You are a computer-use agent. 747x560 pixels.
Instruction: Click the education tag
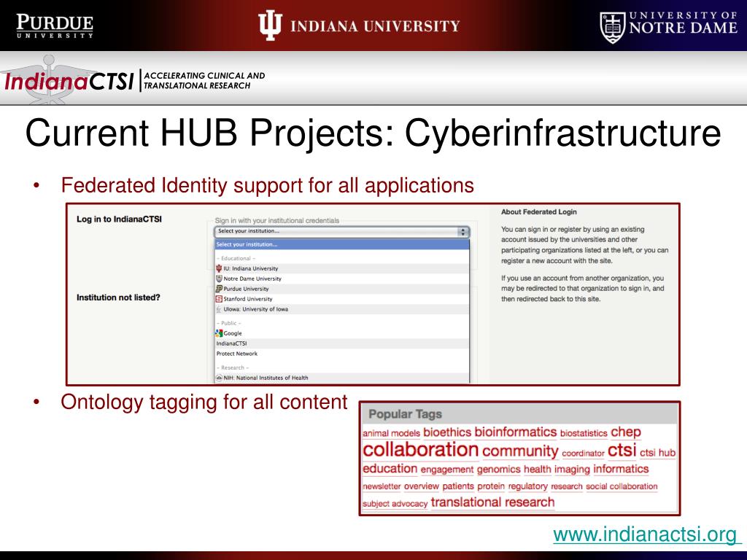390,469
